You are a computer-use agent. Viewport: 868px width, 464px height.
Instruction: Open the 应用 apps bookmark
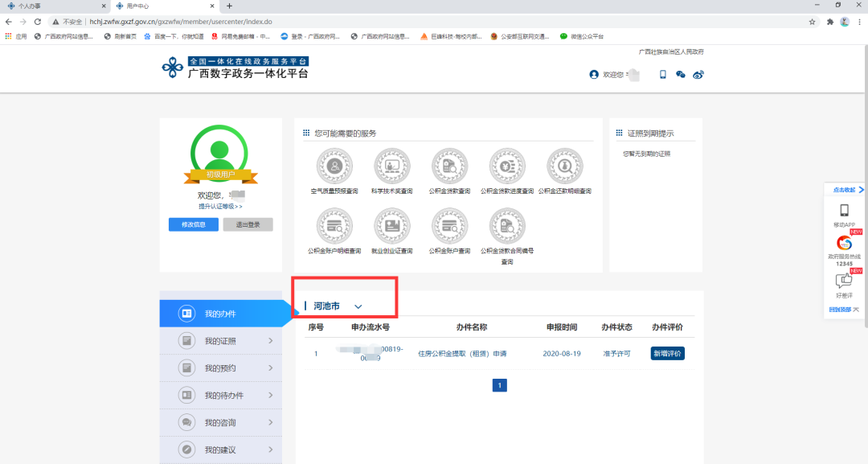coord(16,36)
